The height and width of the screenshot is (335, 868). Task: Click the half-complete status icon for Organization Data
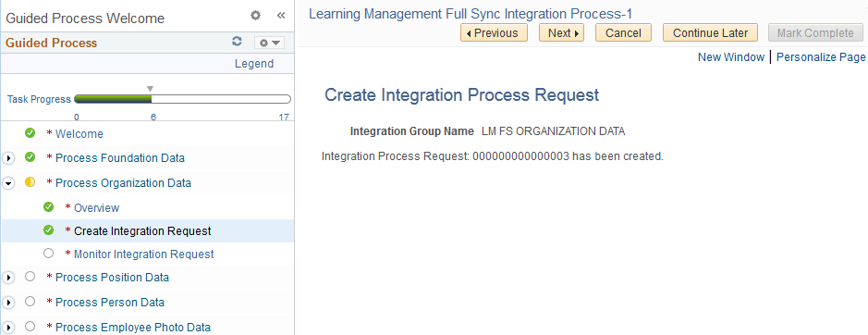tap(30, 182)
